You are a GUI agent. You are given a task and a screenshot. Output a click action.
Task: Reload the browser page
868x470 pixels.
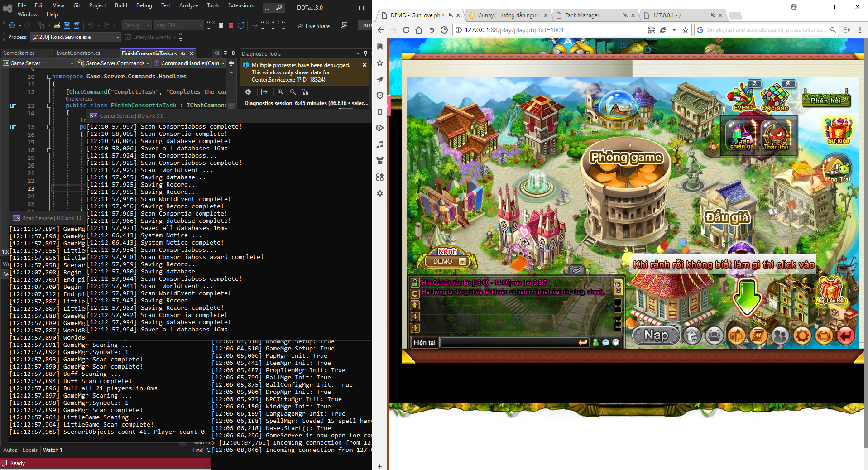click(406, 30)
